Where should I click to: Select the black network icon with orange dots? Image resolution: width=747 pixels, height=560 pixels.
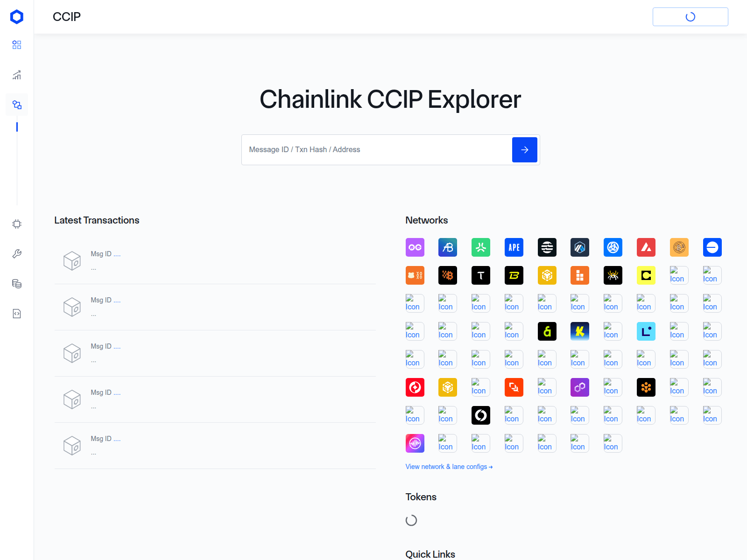click(x=646, y=387)
